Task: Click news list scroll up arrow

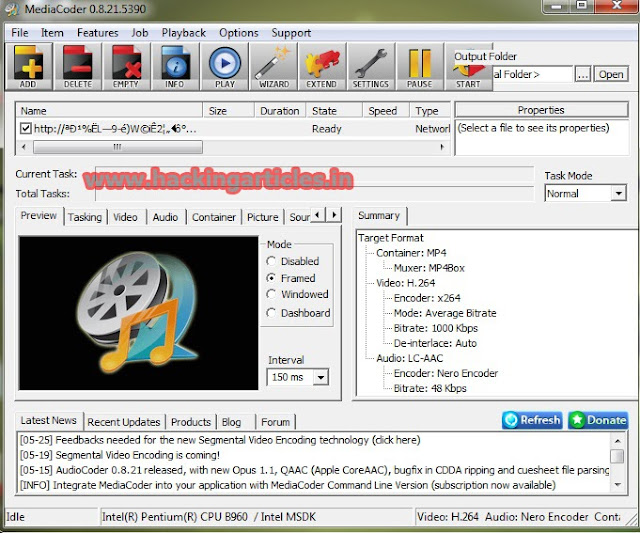Action: click(618, 441)
